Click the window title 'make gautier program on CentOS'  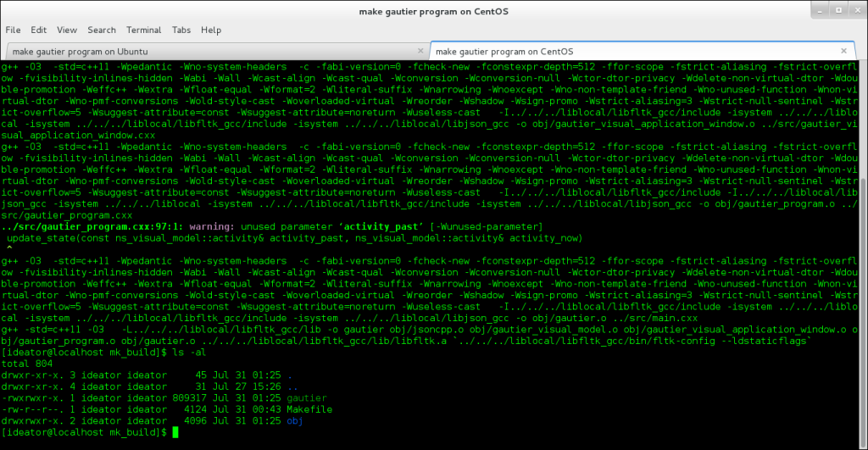coord(433,11)
